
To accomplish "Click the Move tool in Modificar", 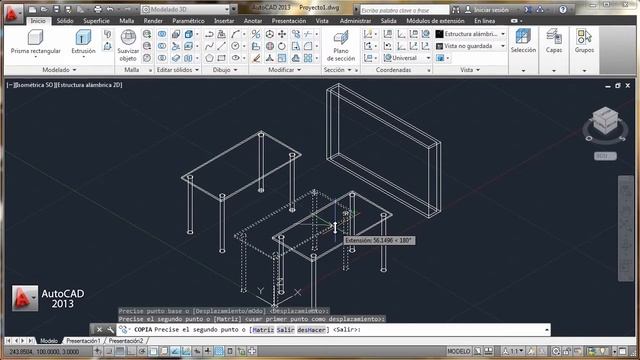I will coord(282,34).
